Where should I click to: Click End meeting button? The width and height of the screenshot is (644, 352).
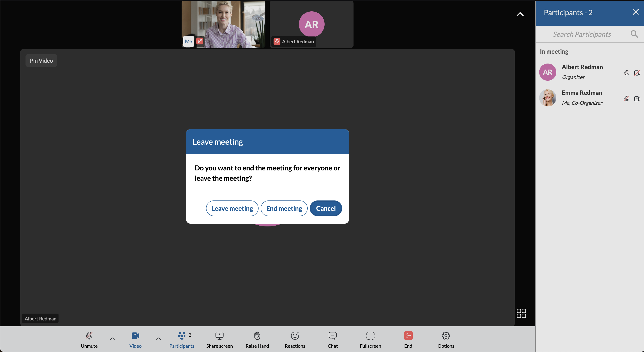coord(284,208)
